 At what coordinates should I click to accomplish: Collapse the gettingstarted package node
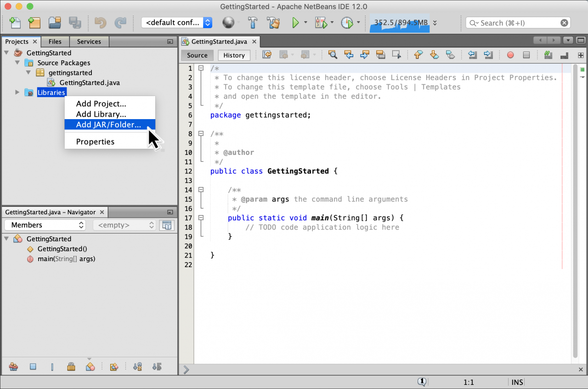(x=28, y=73)
